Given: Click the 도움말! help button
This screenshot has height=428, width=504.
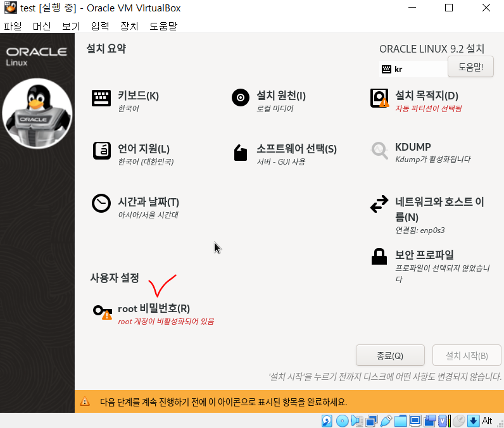Looking at the screenshot, I should coord(470,67).
